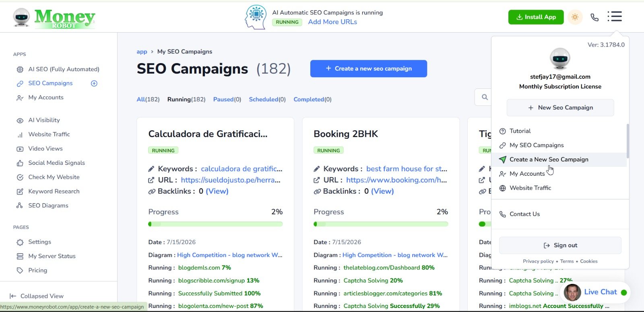
Task: Click the Booking 2BHK progress bar
Action: coord(381,224)
